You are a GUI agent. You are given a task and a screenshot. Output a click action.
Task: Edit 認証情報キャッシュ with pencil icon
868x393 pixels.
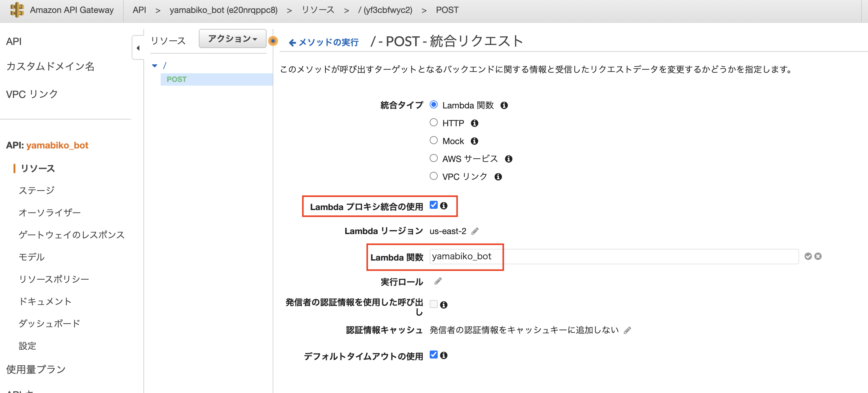627,330
